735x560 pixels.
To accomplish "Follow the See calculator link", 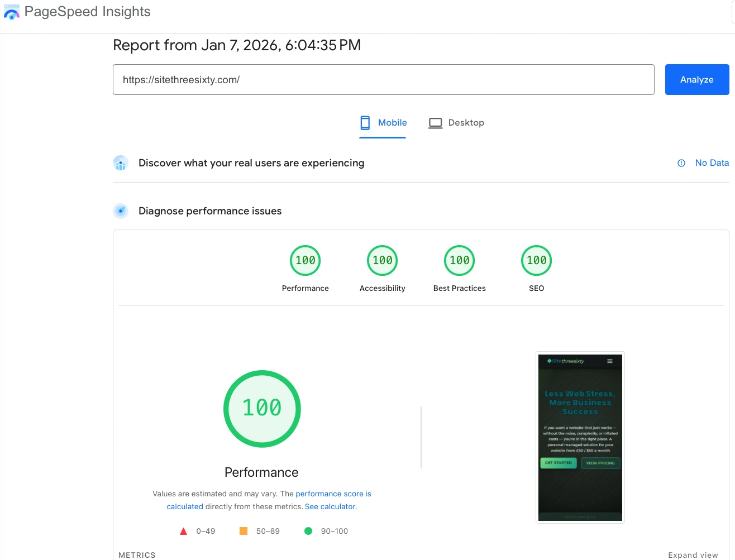I will click(330, 506).
